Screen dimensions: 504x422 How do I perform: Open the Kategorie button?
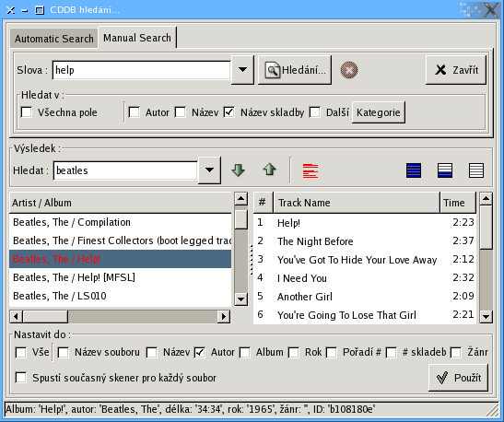[x=379, y=112]
